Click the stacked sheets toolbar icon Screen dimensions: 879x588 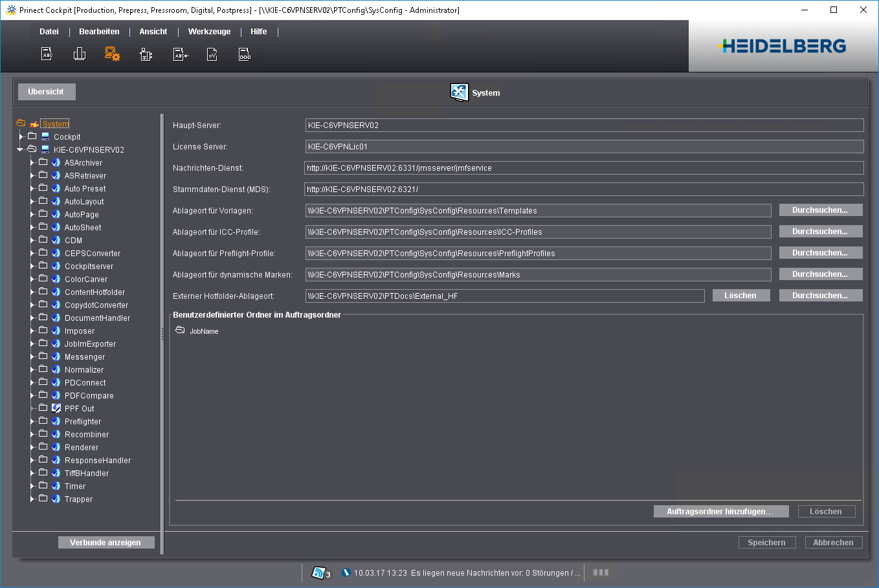80,54
